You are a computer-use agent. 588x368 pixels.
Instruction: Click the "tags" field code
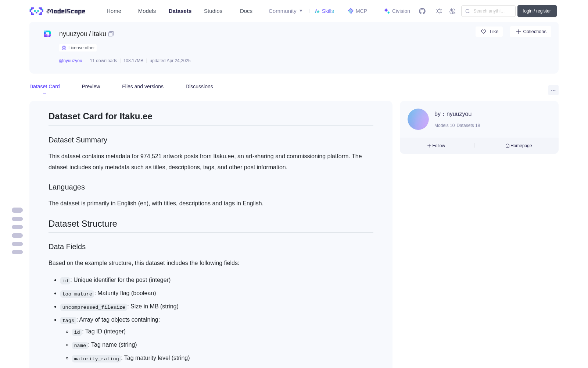click(x=68, y=320)
